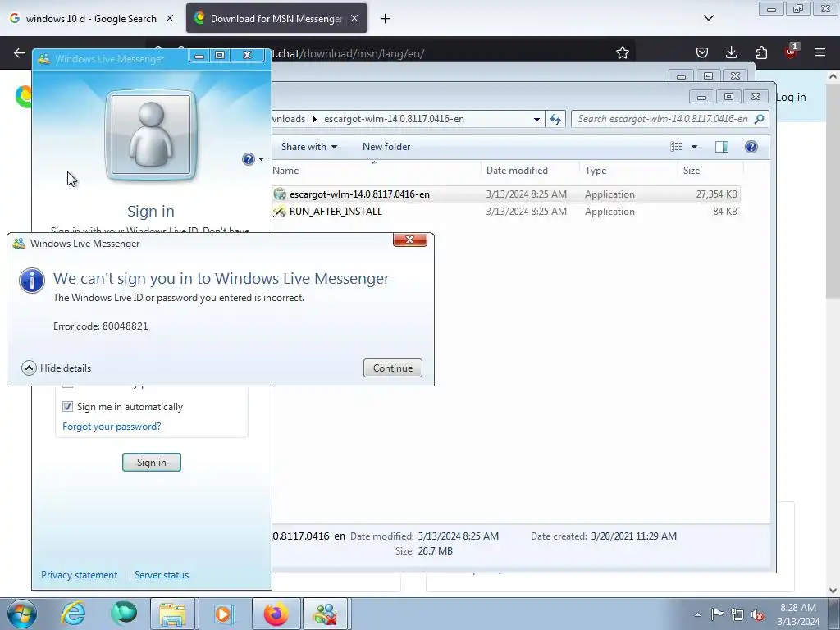Open the list all tabs dropdown
The height and width of the screenshot is (630, 840).
tap(708, 18)
